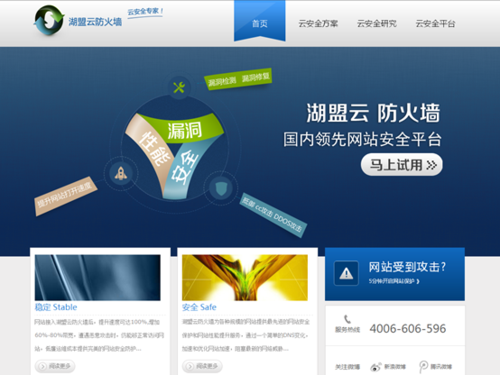Click the 5分钟开启网站保护 link

[x=394, y=281]
